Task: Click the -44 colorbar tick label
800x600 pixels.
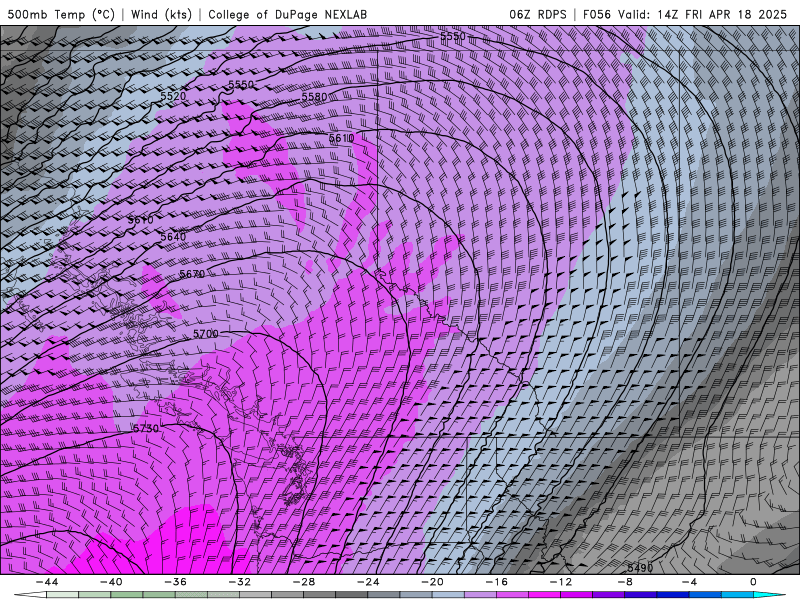Action: (x=47, y=582)
